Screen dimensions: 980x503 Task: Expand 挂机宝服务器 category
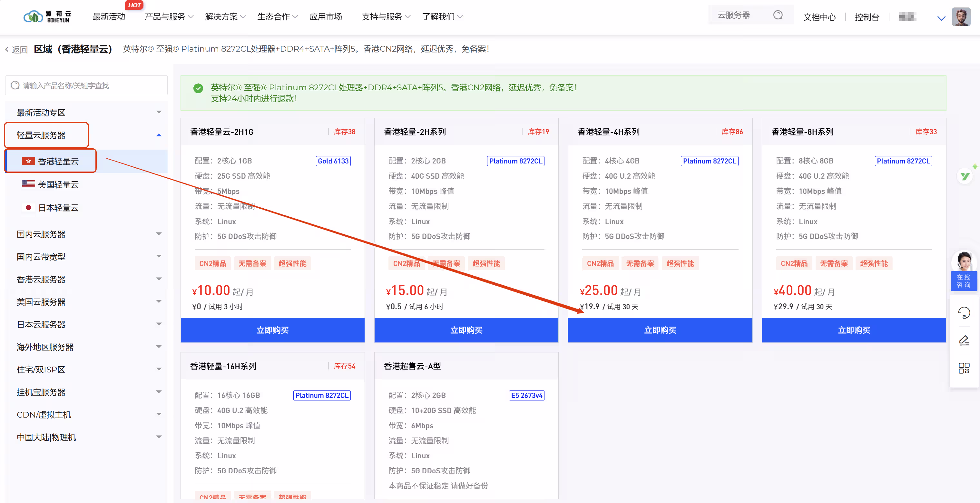click(x=86, y=392)
